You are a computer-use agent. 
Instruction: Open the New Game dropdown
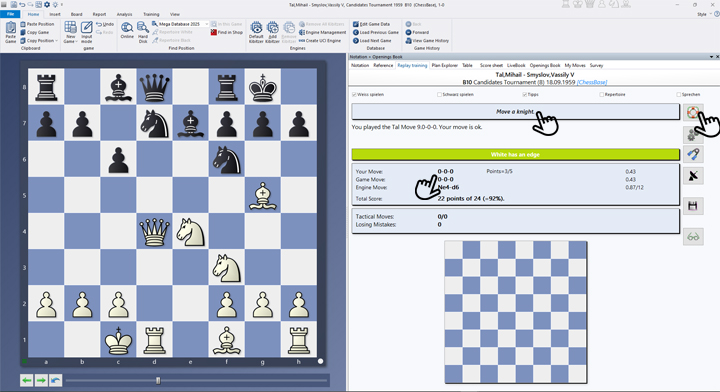tap(70, 32)
